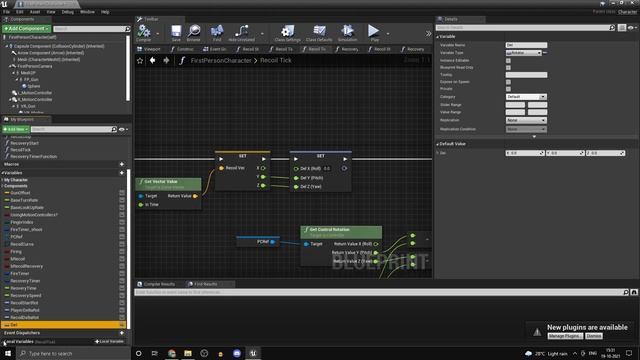Bookmark graph with the star icon
Image resolution: width=640 pixels, height=360 pixels.
[140, 61]
